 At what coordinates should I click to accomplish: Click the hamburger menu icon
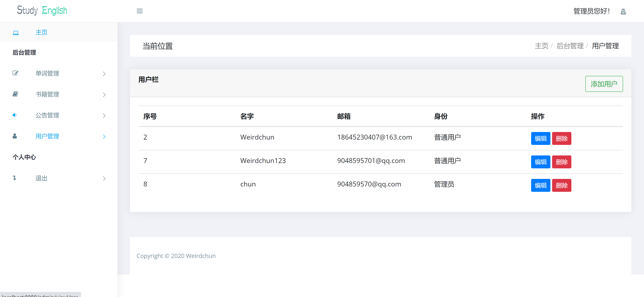140,11
